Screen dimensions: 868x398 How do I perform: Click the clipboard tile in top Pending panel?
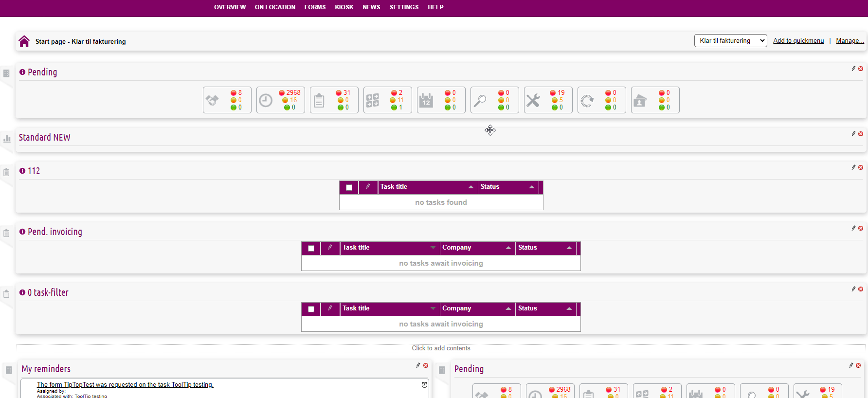[334, 100]
